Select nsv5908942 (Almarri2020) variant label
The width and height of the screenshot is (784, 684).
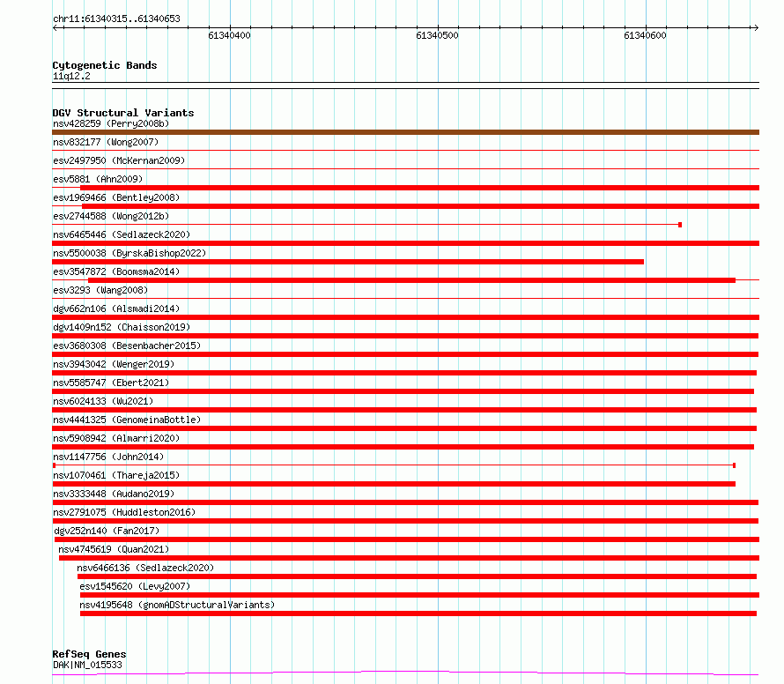pos(116,438)
